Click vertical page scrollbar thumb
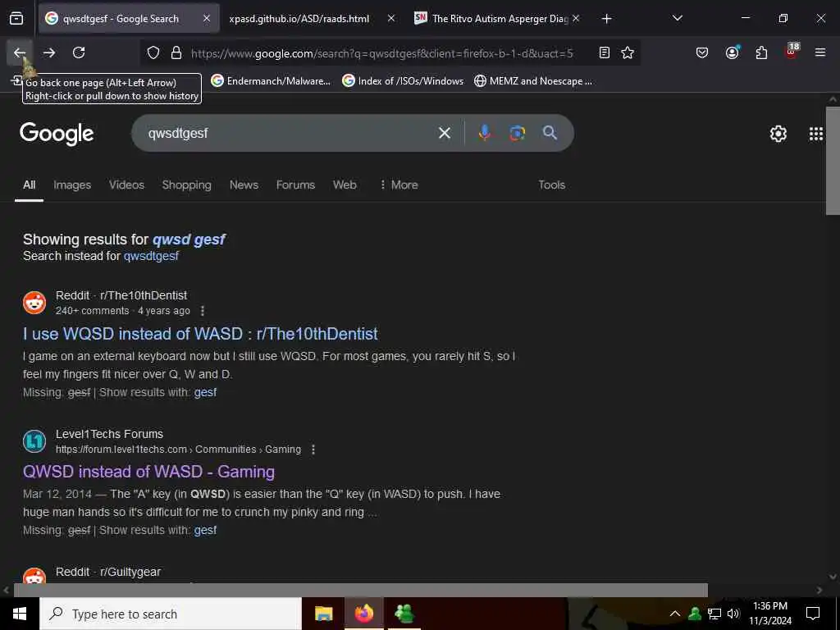 pyautogui.click(x=833, y=161)
